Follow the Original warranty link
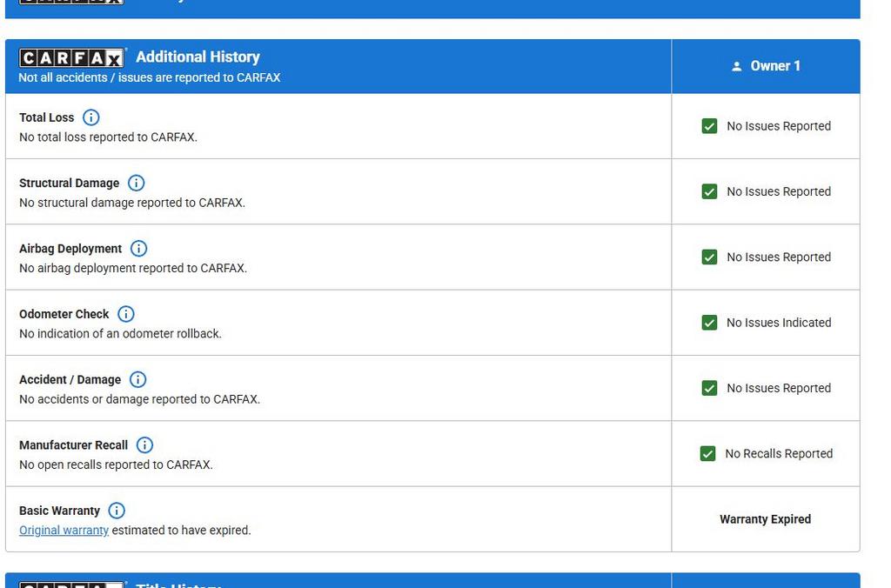The image size is (891, 588). tap(64, 530)
